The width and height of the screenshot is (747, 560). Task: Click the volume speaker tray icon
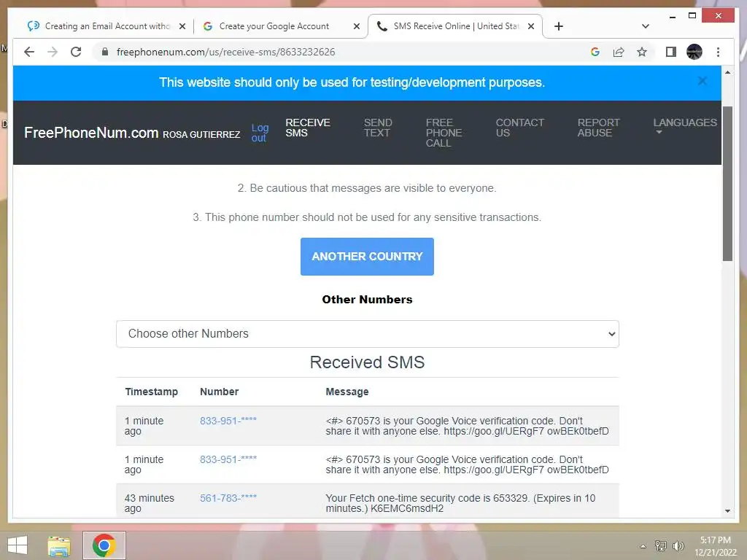pyautogui.click(x=678, y=545)
